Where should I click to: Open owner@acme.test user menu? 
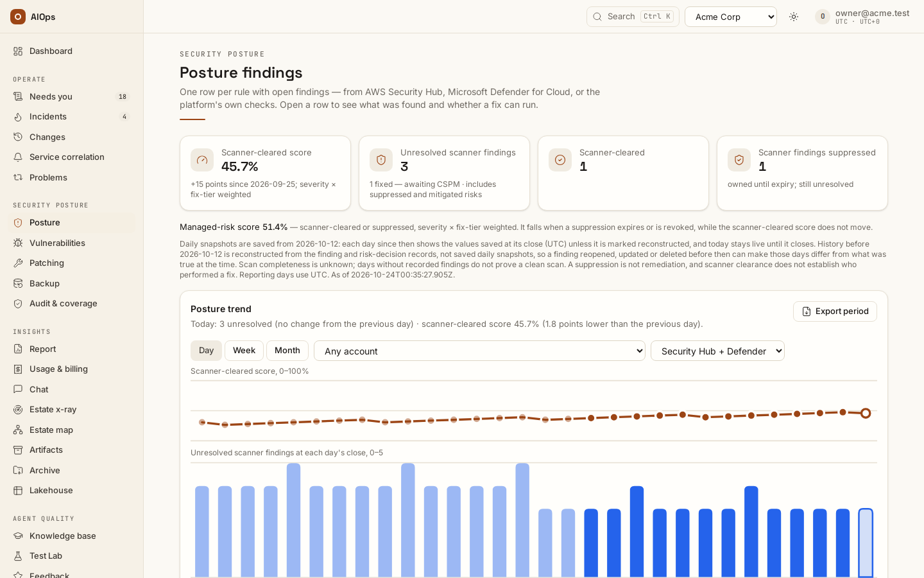pos(862,17)
